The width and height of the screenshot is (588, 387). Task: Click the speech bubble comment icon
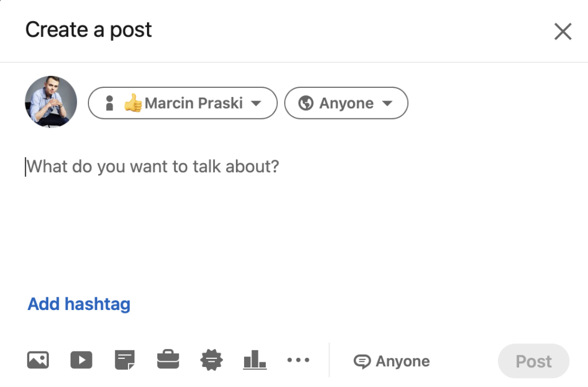click(362, 362)
